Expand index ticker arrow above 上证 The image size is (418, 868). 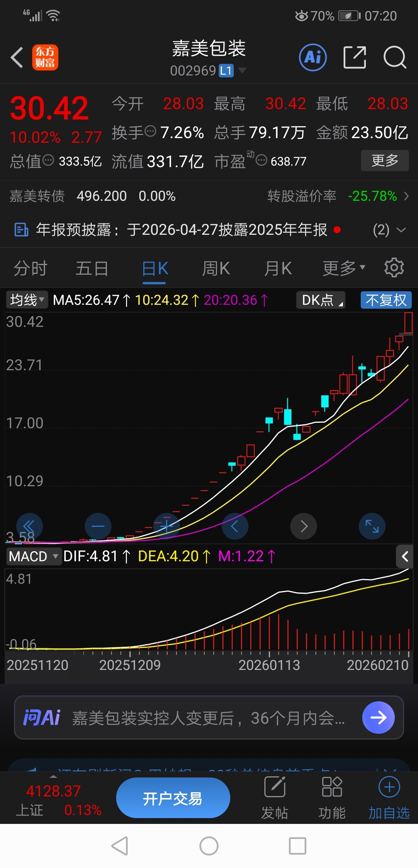point(53,777)
